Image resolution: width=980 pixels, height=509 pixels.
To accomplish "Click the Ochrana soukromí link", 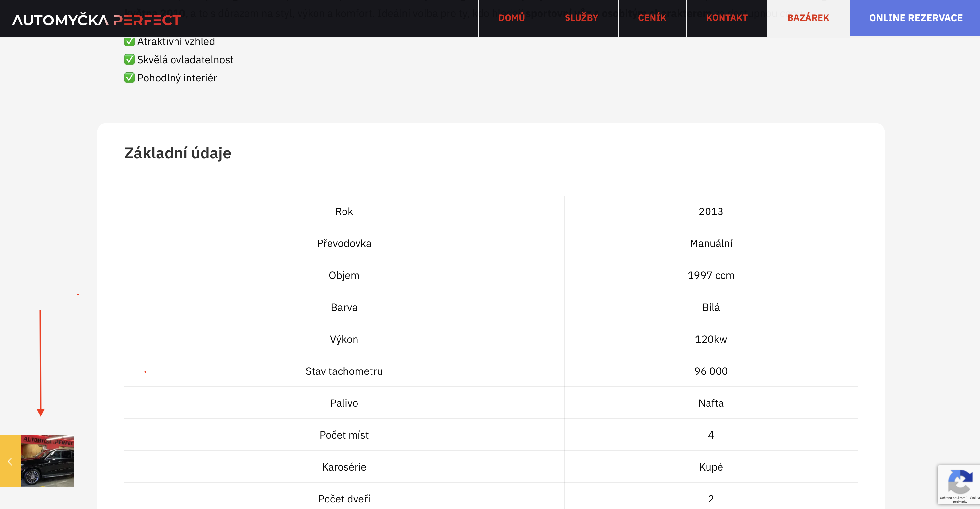I will [x=953, y=498].
